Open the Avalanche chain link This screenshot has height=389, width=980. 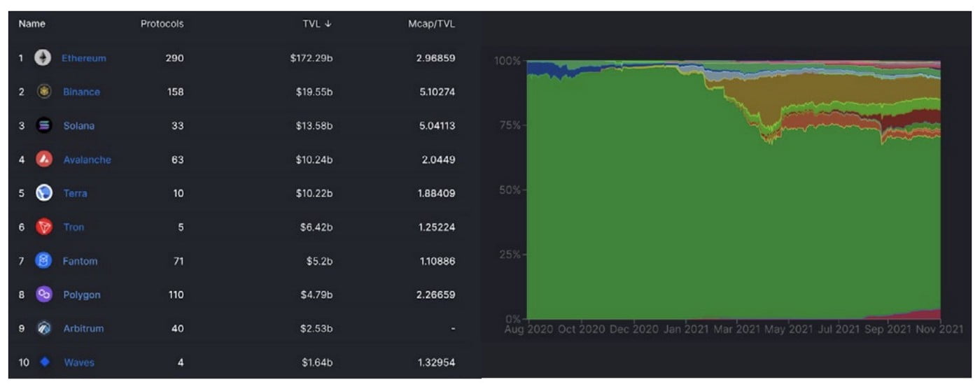pyautogui.click(x=87, y=160)
